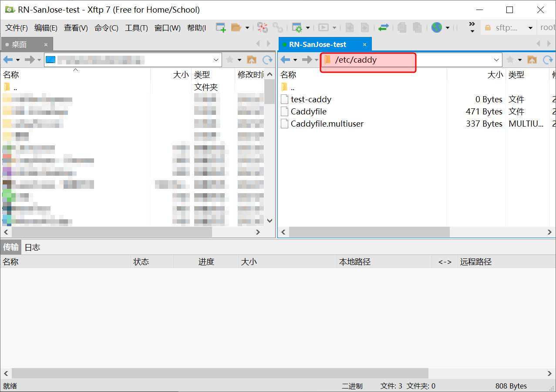The height and width of the screenshot is (392, 556).
Task: Open the 文件(F) menu
Action: click(x=17, y=28)
